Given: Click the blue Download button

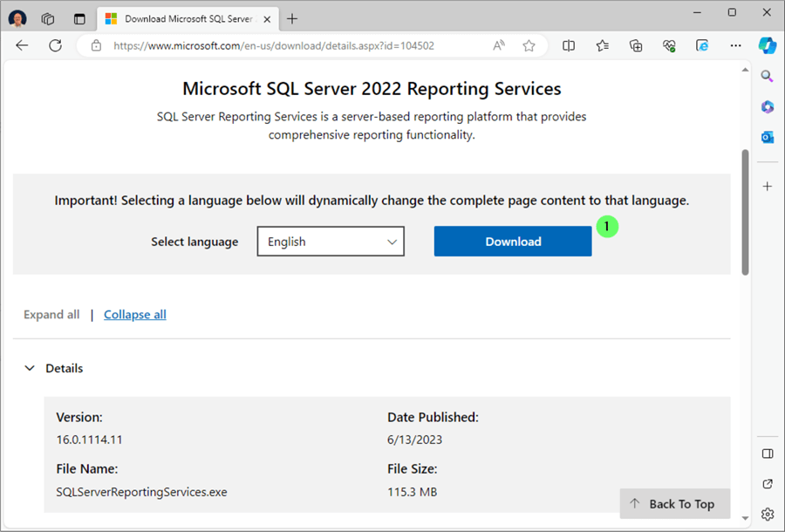Looking at the screenshot, I should 513,242.
